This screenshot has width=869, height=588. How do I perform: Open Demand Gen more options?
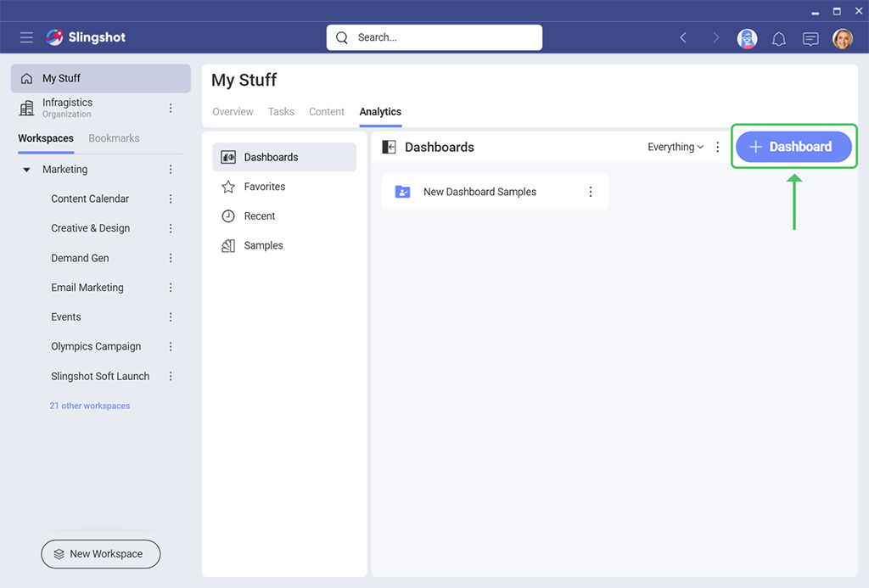[171, 258]
